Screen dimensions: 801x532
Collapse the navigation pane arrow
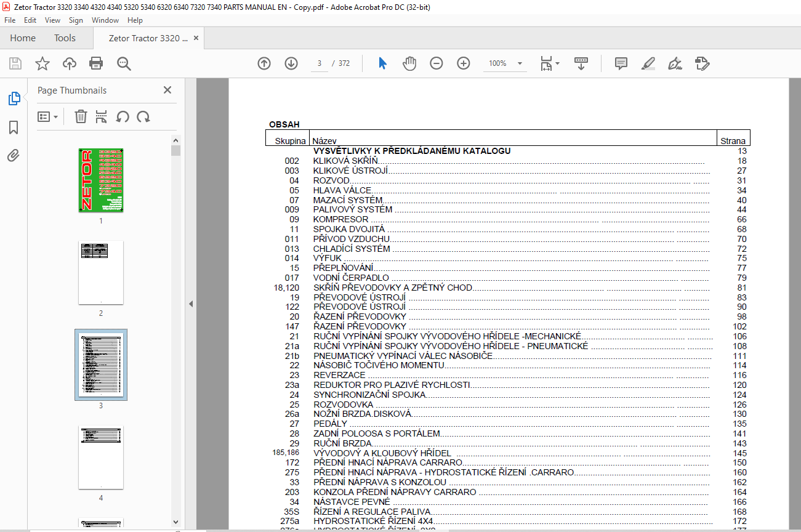(191, 304)
